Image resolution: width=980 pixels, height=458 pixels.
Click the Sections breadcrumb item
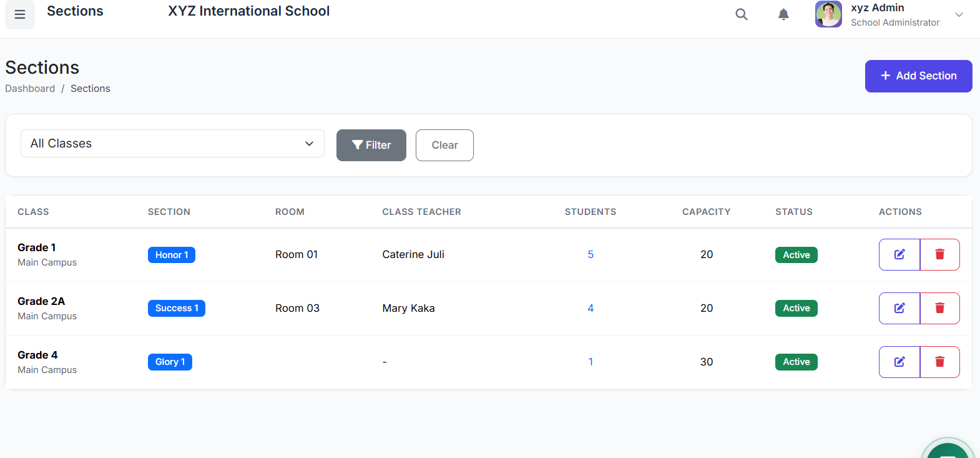[x=91, y=89]
